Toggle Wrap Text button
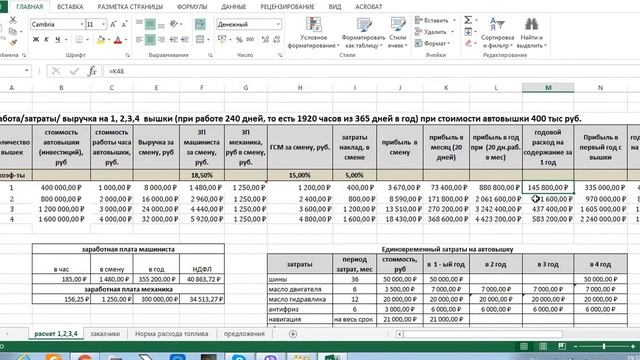The width and height of the screenshot is (640, 360). [200, 24]
